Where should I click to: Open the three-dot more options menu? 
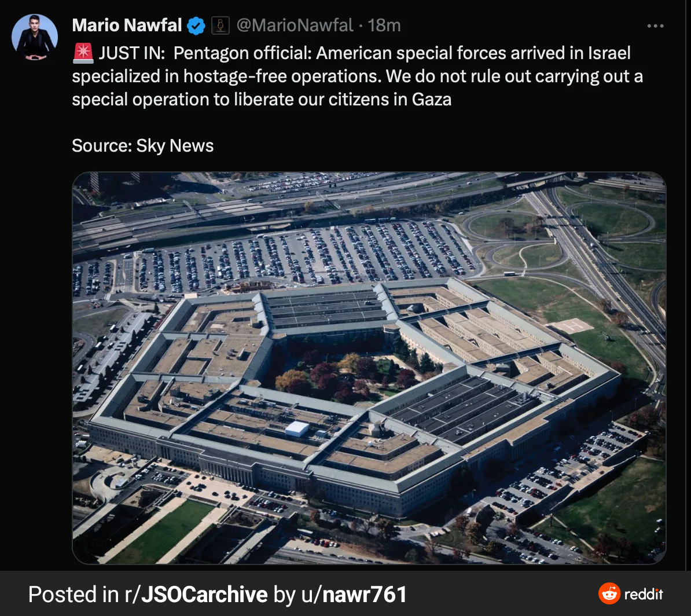[x=655, y=26]
